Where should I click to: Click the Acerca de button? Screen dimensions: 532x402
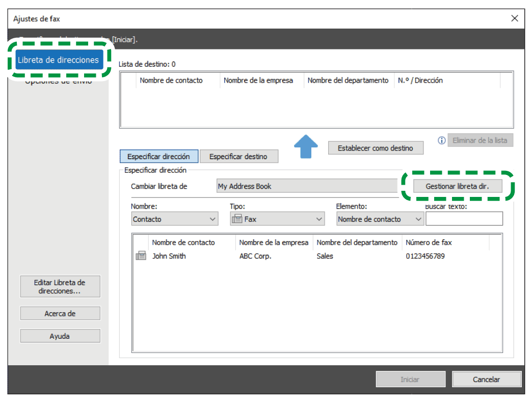[x=60, y=314]
